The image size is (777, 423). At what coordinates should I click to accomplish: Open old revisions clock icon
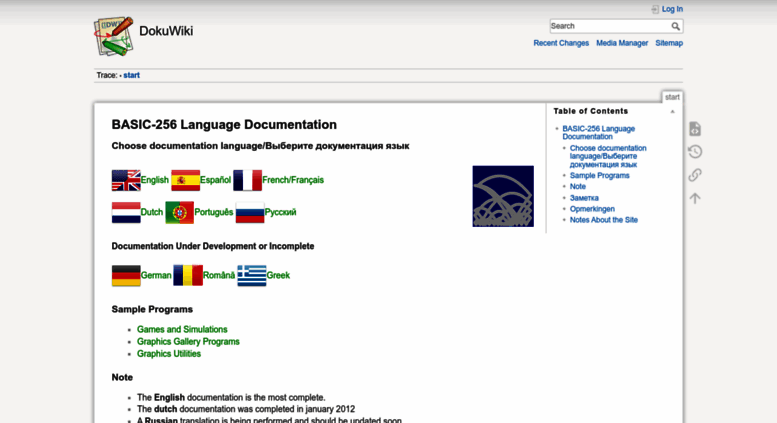695,152
